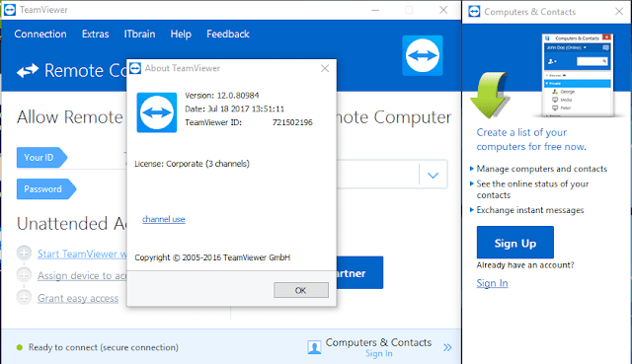Click the Date Jul 18 2017 text
Screen dimensions: 632x364
coord(235,109)
